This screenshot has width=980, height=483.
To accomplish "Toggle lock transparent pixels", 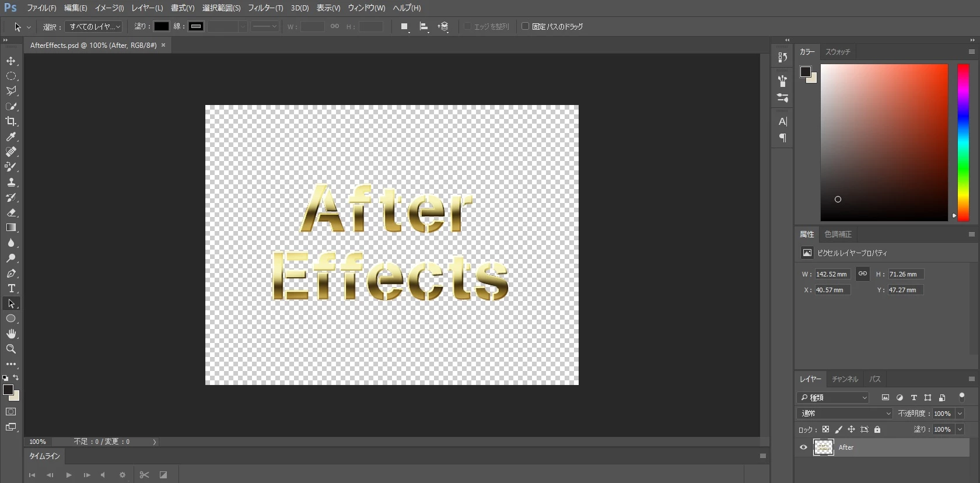I will [825, 429].
